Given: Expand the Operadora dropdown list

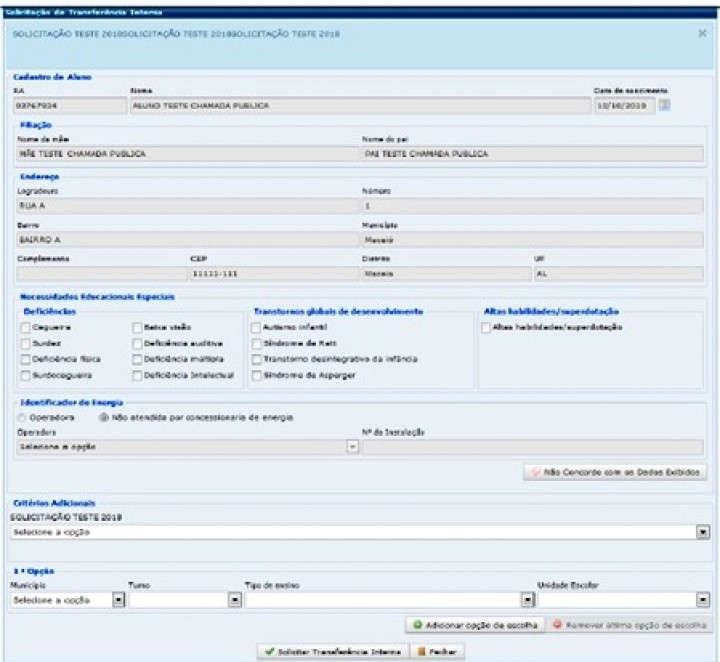Looking at the screenshot, I should tap(352, 447).
